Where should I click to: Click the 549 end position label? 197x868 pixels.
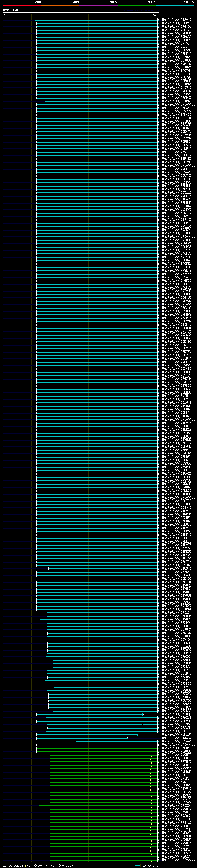pos(155,15)
